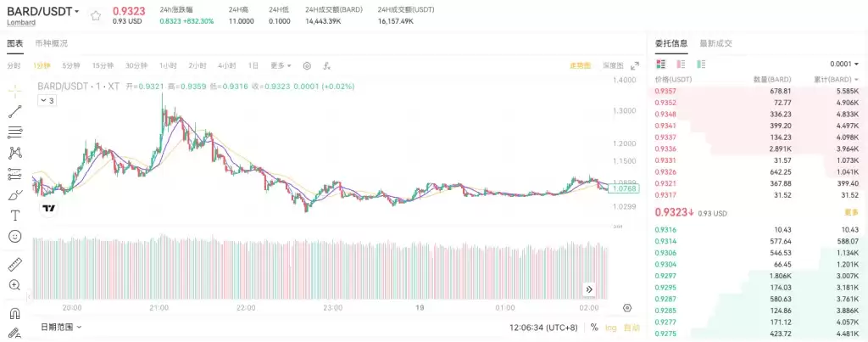This screenshot has width=868, height=342.
Task: Add BARD/USDT to favorites with star
Action: pos(95,15)
